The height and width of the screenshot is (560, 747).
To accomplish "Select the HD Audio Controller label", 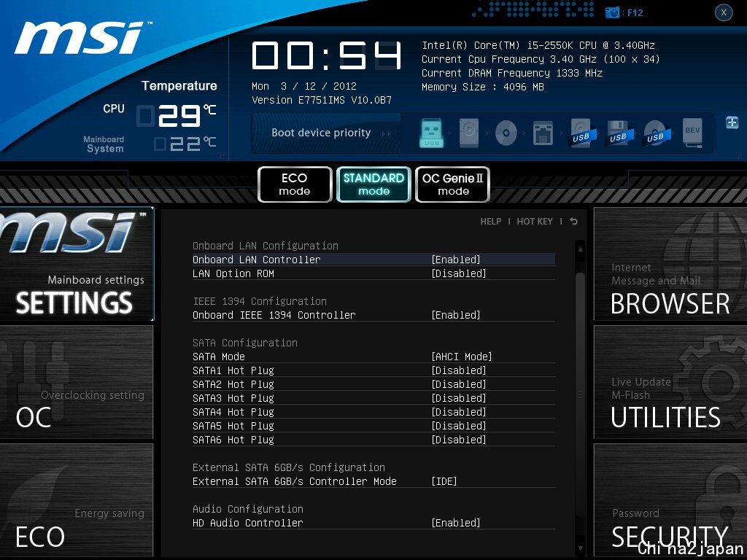I will pyautogui.click(x=248, y=522).
